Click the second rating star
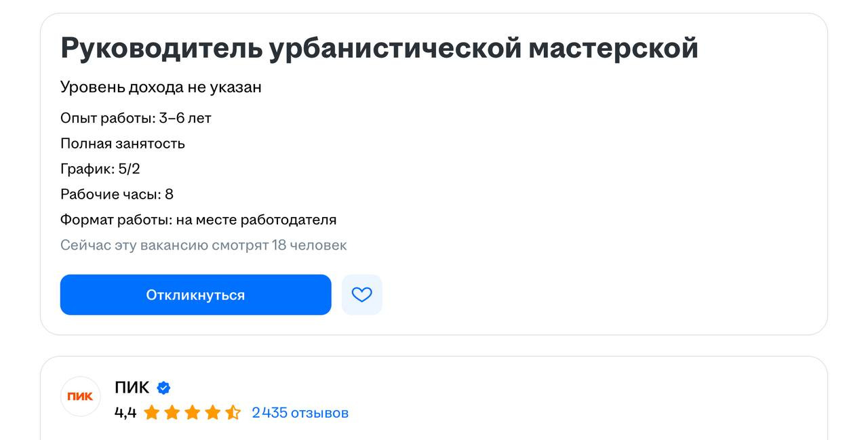Image resolution: width=868 pixels, height=440 pixels. tap(172, 412)
